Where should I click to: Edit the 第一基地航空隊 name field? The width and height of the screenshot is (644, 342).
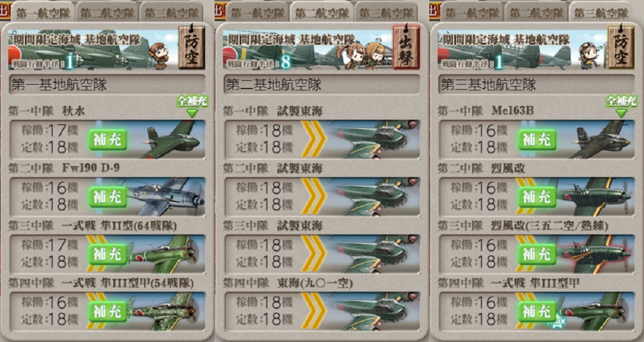point(107,85)
